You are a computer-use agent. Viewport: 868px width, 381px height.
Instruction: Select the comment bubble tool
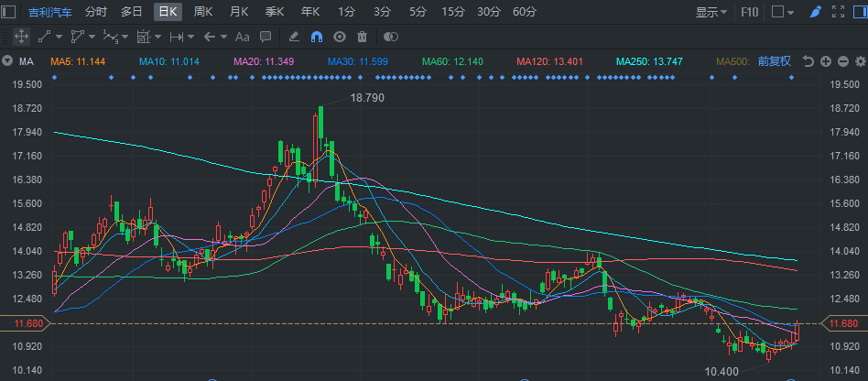[x=266, y=38]
